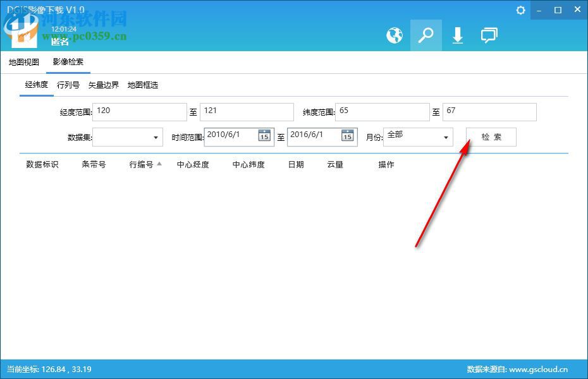
Task: Click the 检索 search button
Action: pyautogui.click(x=491, y=136)
